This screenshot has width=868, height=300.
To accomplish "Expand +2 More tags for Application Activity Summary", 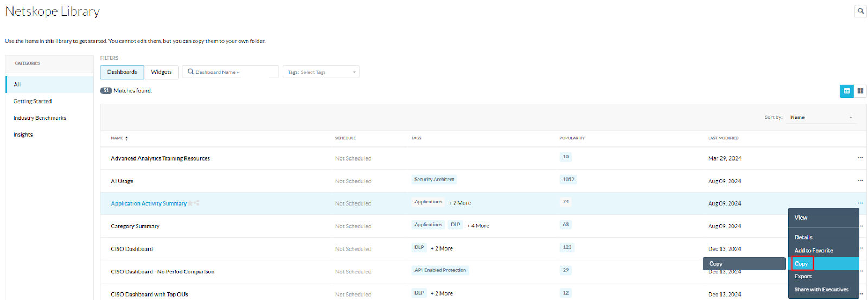I will (x=459, y=203).
